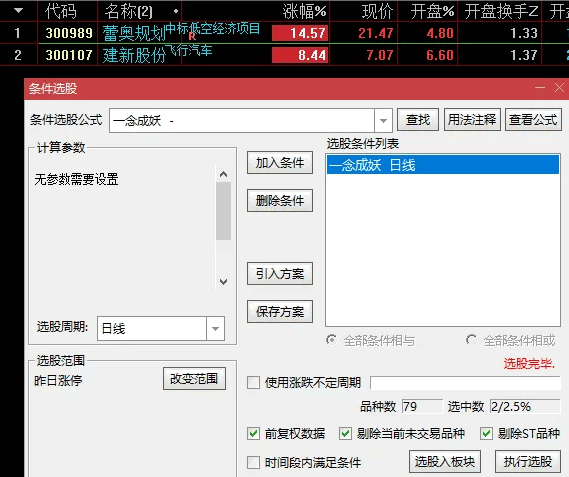Click the 一念成妖 formula combo box
This screenshot has width=569, height=477.
(250, 121)
